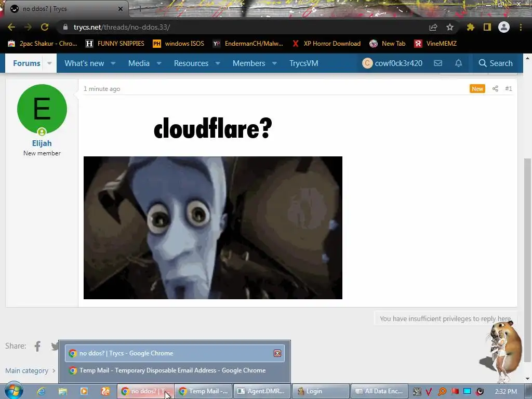Open the FUNNY SNIPPIES bookmark
Screen dimensions: 532x399
pyautogui.click(x=115, y=44)
